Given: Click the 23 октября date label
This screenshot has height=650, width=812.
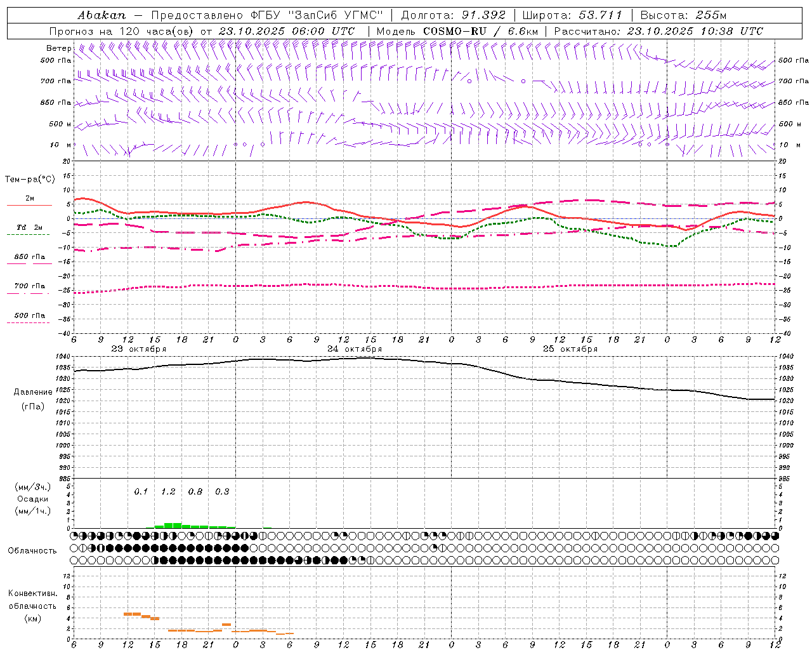Looking at the screenshot, I should 139,349.
